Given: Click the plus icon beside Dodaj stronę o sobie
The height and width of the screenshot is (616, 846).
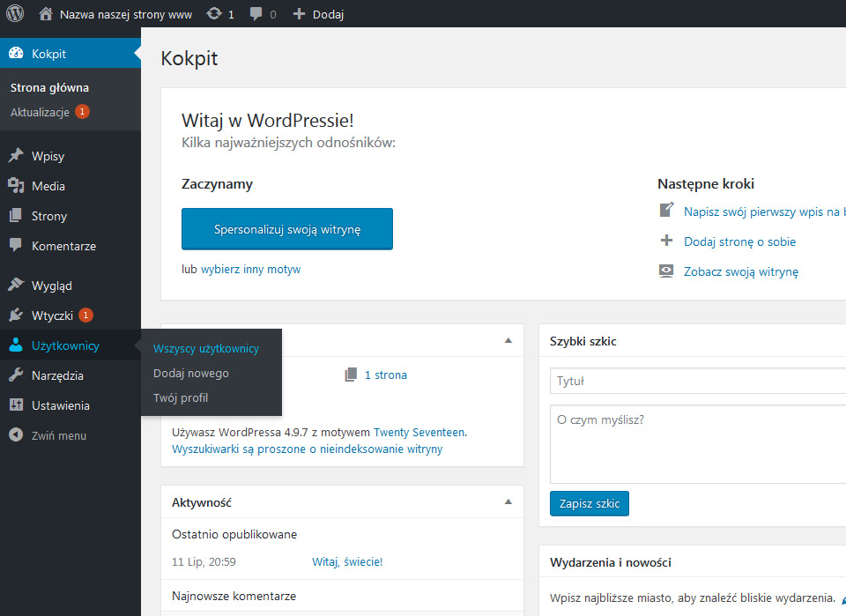Looking at the screenshot, I should click(667, 241).
